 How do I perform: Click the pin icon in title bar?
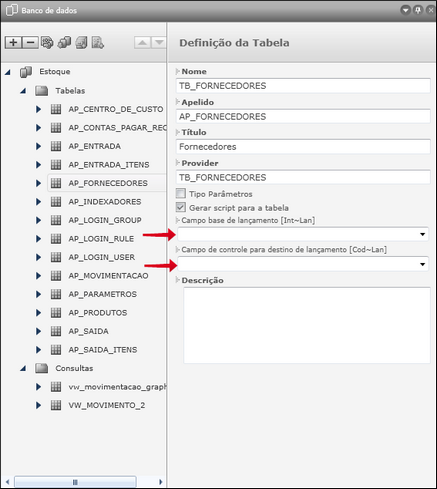tap(418, 10)
